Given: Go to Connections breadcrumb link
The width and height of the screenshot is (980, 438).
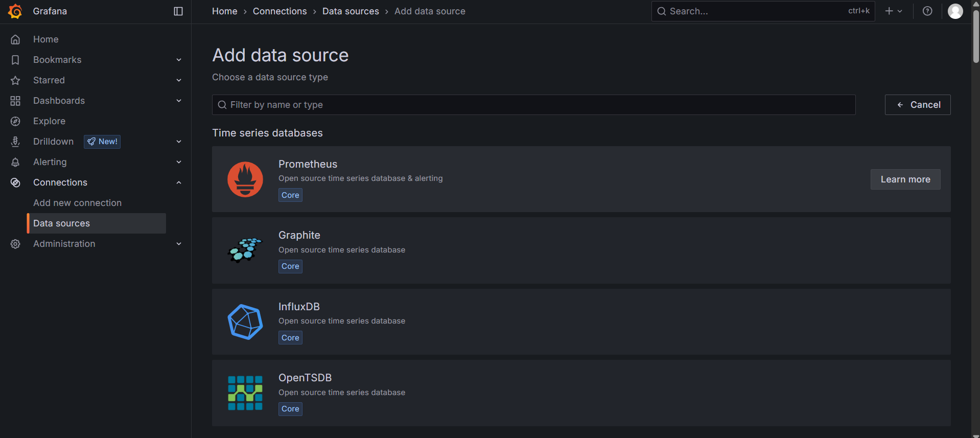Looking at the screenshot, I should 280,11.
